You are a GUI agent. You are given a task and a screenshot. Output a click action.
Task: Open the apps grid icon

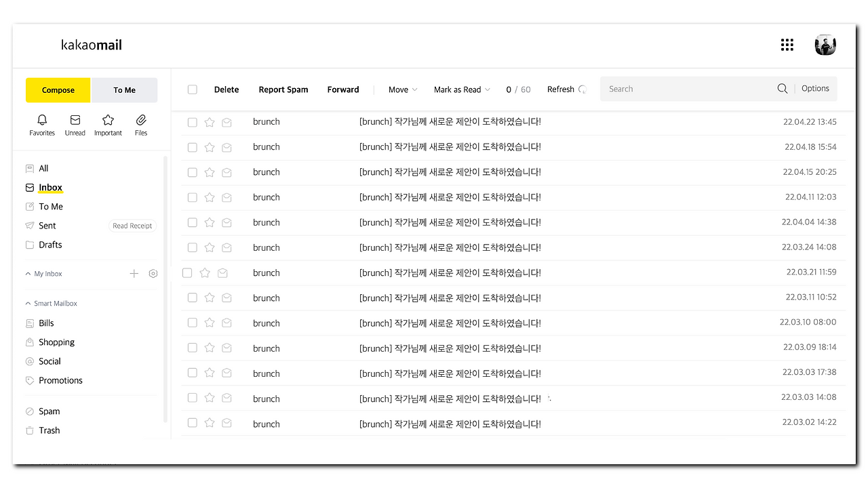(787, 45)
